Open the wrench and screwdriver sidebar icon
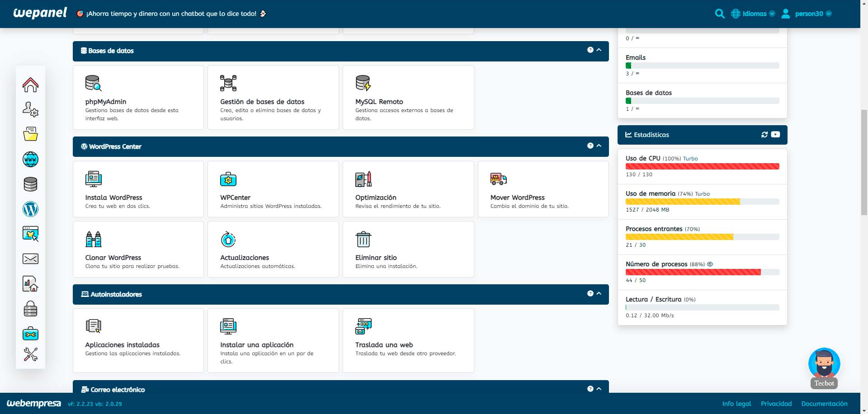Image resolution: width=868 pixels, height=414 pixels. [30, 354]
